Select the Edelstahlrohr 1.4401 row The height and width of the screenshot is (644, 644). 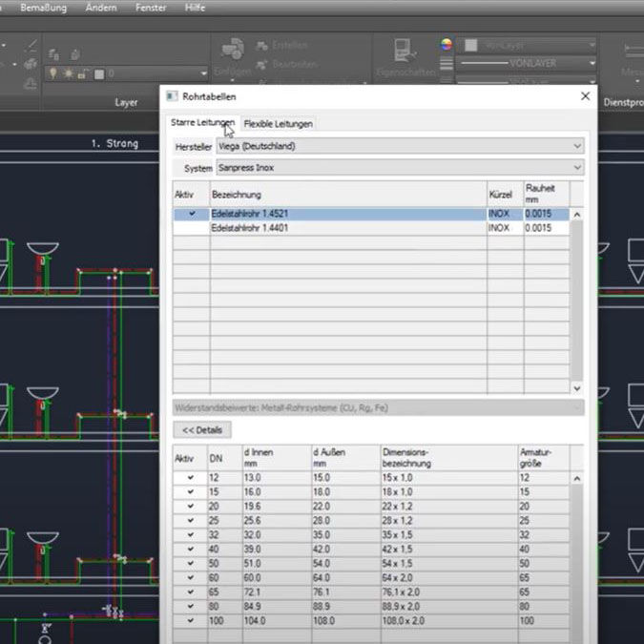point(371,228)
